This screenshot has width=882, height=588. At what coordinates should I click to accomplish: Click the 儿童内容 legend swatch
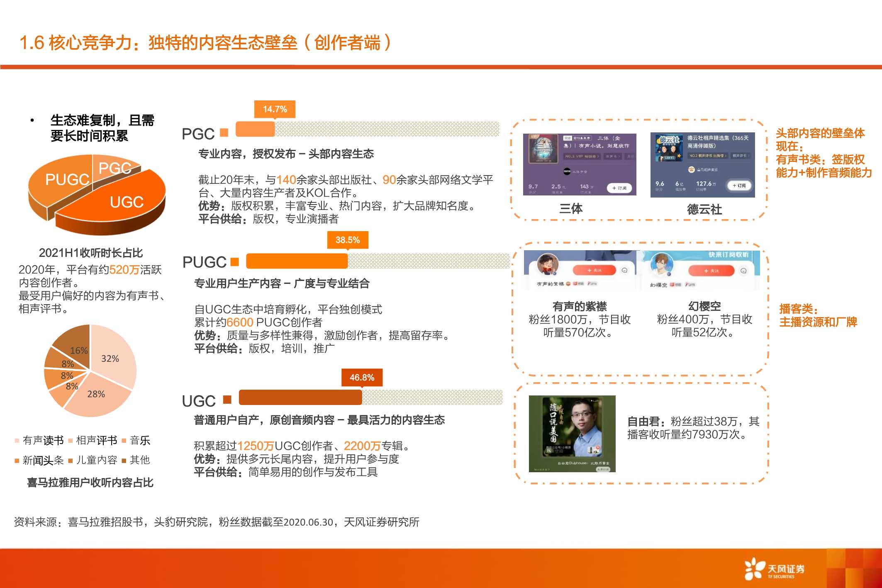click(71, 461)
